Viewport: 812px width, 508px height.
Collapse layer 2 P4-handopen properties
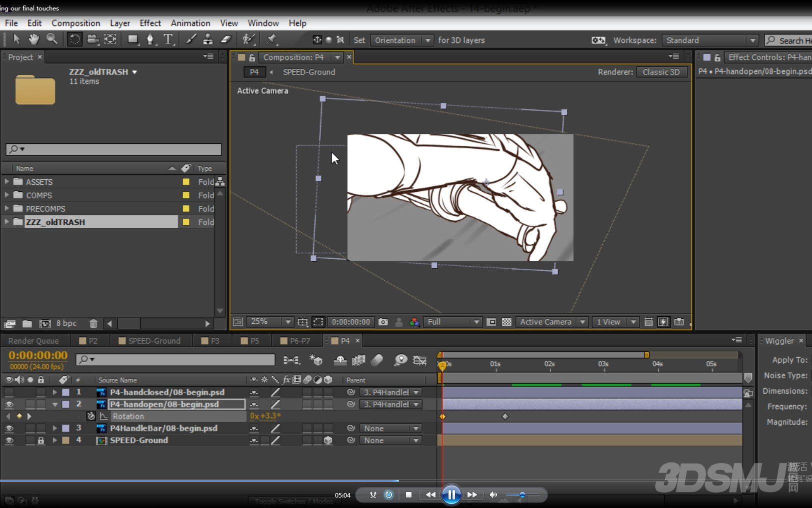click(54, 404)
